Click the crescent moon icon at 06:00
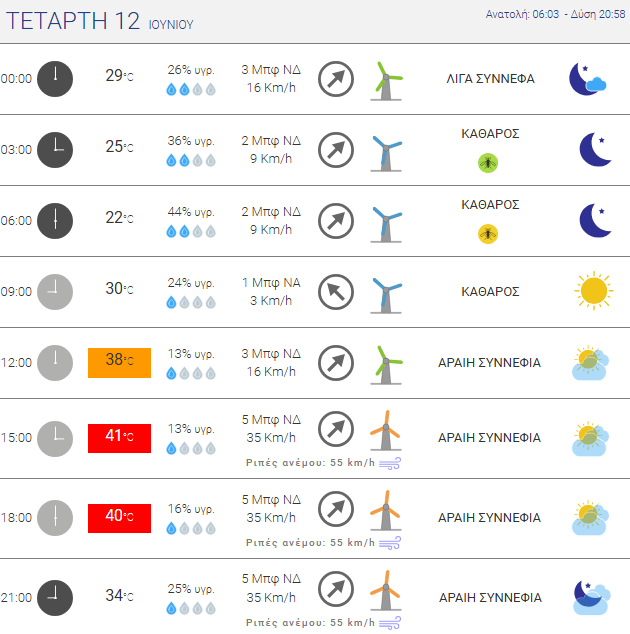The height and width of the screenshot is (634, 630). click(596, 220)
